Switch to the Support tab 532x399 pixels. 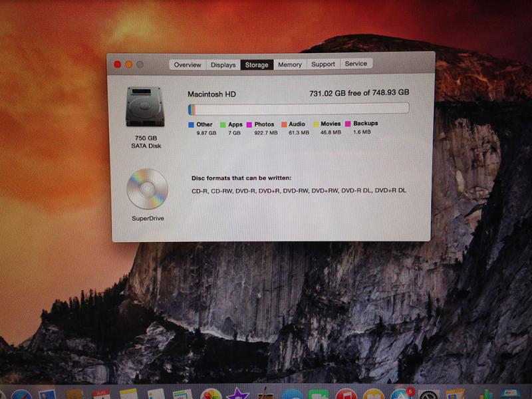tap(323, 64)
